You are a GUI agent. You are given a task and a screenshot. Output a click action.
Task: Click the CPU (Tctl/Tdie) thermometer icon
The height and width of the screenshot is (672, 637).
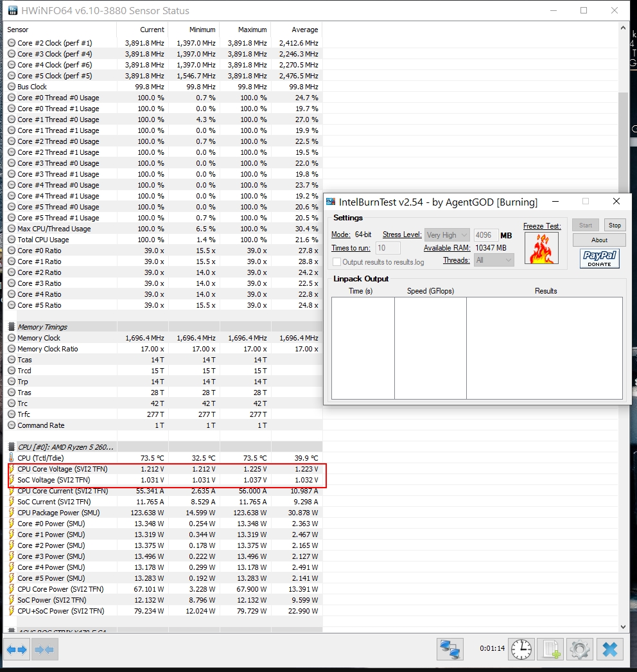(x=12, y=457)
